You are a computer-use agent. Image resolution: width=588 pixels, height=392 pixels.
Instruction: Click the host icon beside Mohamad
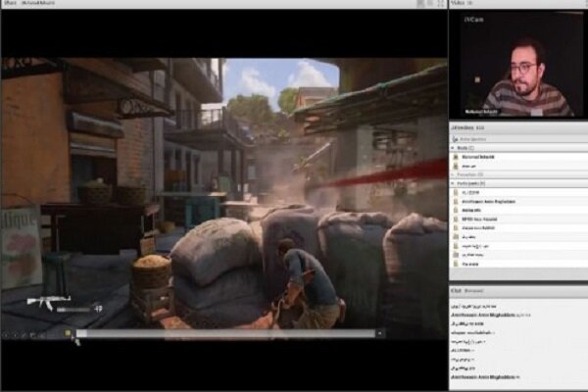pos(456,157)
